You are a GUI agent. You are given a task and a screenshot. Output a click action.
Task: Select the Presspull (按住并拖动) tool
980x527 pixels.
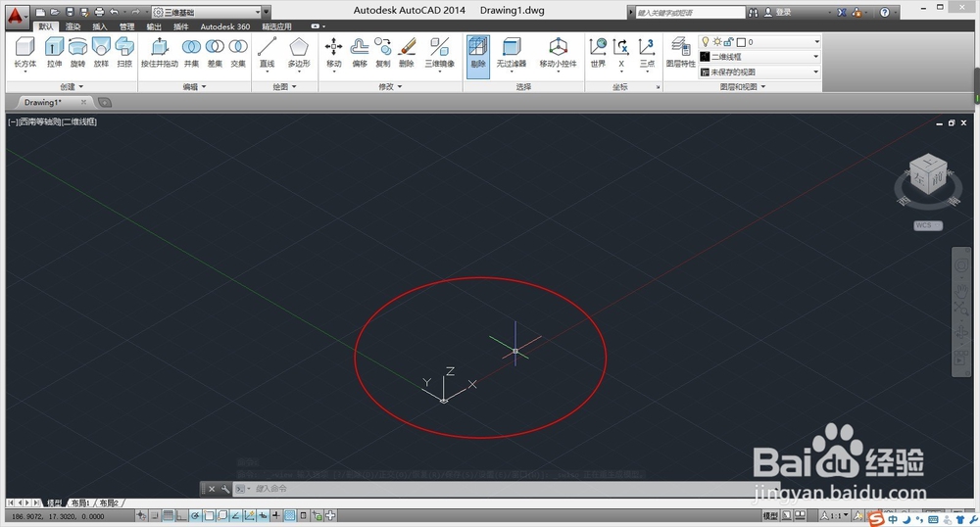pos(160,53)
